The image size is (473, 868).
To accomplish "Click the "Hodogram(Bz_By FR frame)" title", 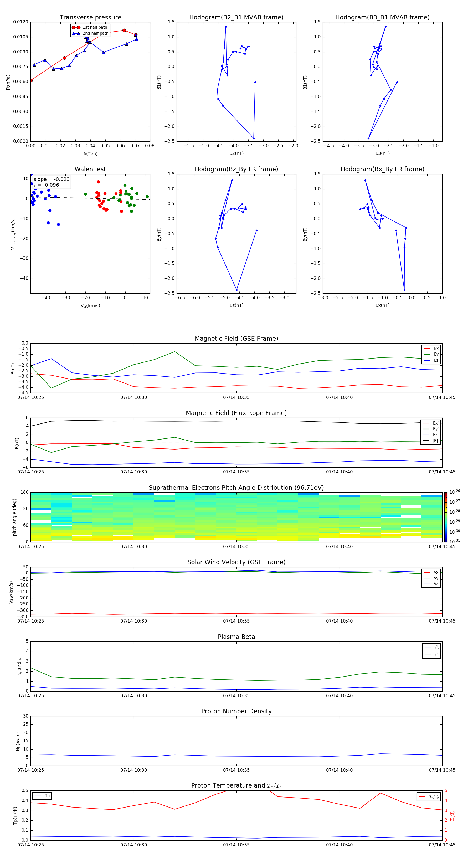I will [x=236, y=169].
